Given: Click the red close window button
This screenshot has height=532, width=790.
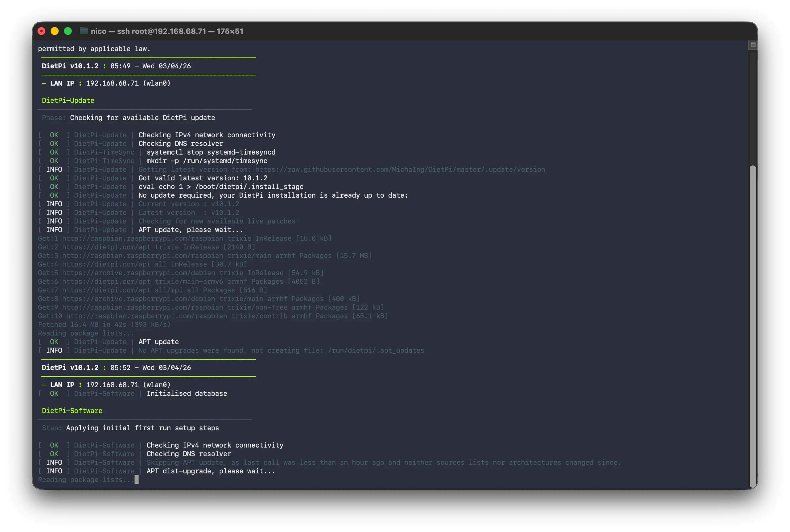Looking at the screenshot, I should click(41, 31).
